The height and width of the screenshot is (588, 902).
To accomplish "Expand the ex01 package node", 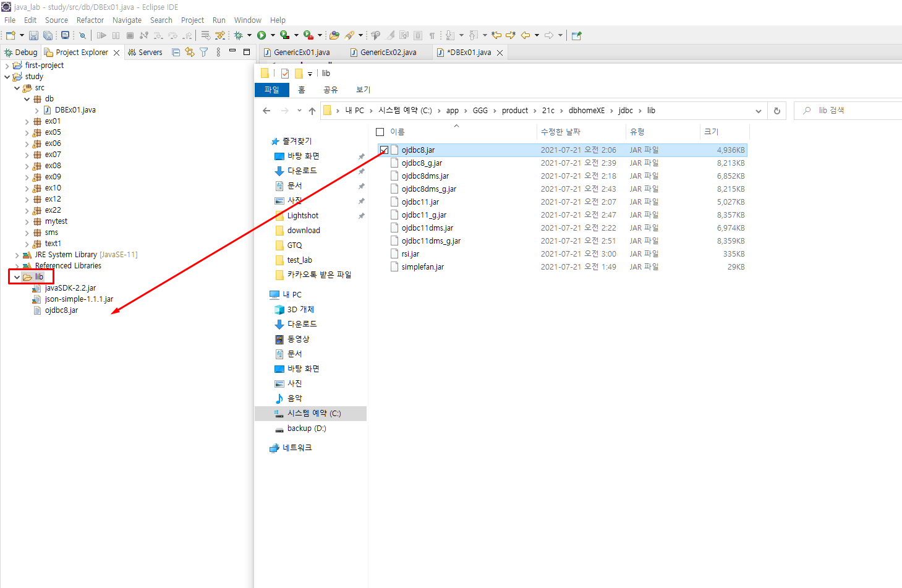I will pyautogui.click(x=27, y=121).
